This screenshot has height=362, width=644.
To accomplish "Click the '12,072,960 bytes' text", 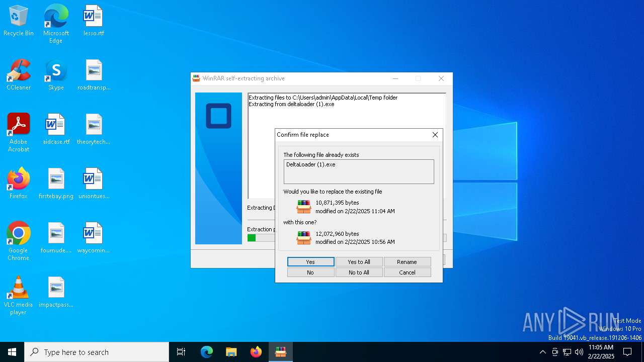I will 337,234.
